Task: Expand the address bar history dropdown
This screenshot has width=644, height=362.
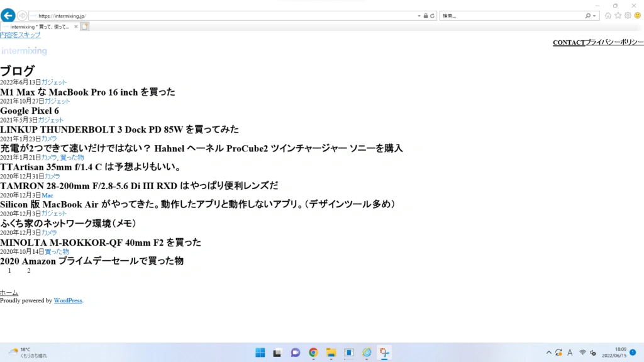Action: (419, 16)
